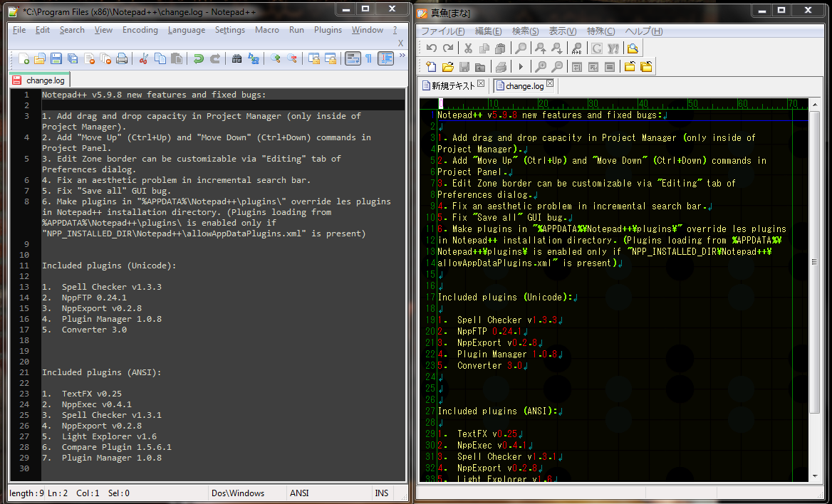Click the Zoom Out icon in Notepad++
832x504 pixels.
292,58
